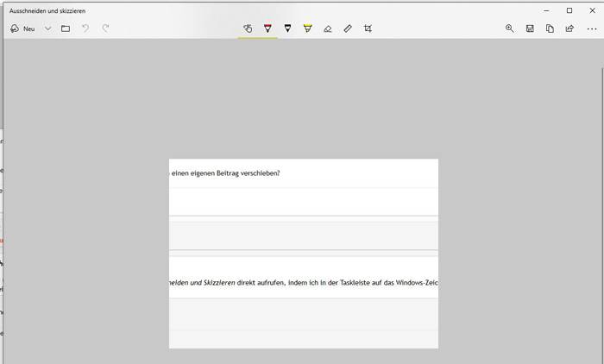Screen dimensions: 604x364
Task: Open the zoom control
Action: point(510,28)
